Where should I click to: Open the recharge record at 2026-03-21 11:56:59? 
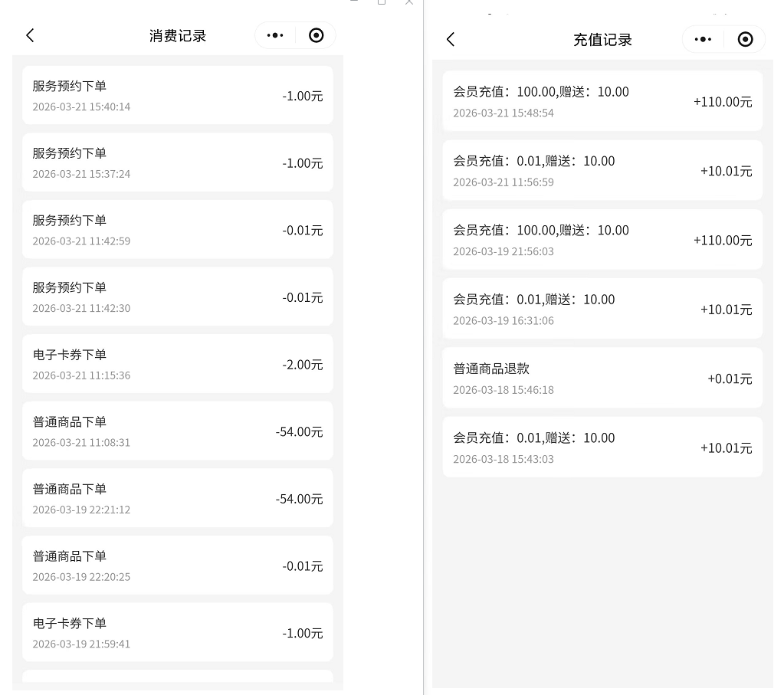click(x=602, y=171)
